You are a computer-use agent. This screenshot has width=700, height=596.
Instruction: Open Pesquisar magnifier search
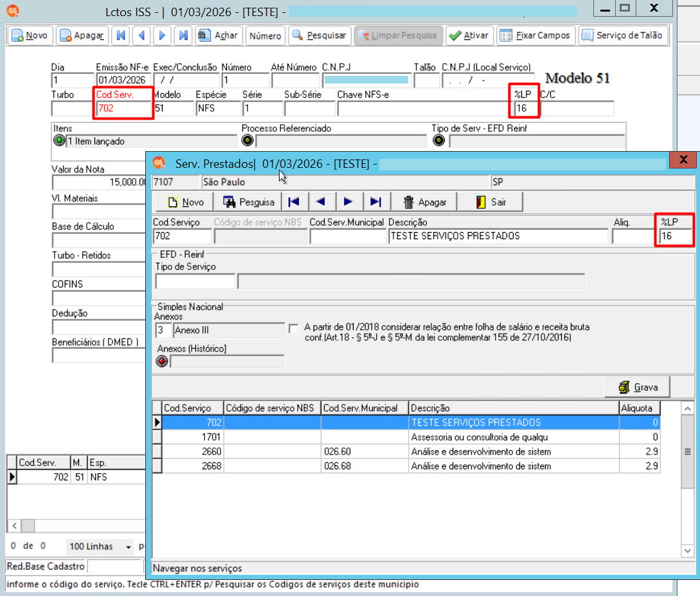319,35
